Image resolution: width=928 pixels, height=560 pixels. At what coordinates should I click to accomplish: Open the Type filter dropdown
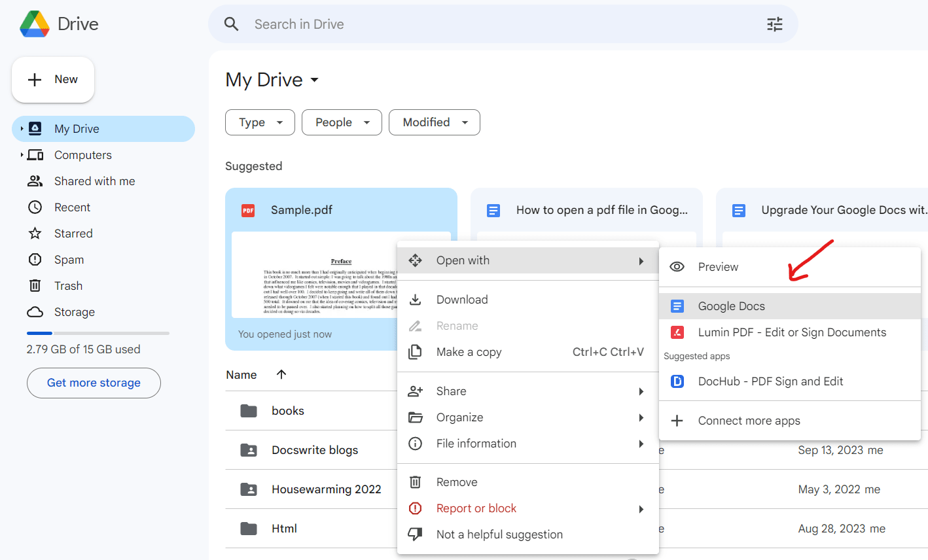[x=260, y=122]
